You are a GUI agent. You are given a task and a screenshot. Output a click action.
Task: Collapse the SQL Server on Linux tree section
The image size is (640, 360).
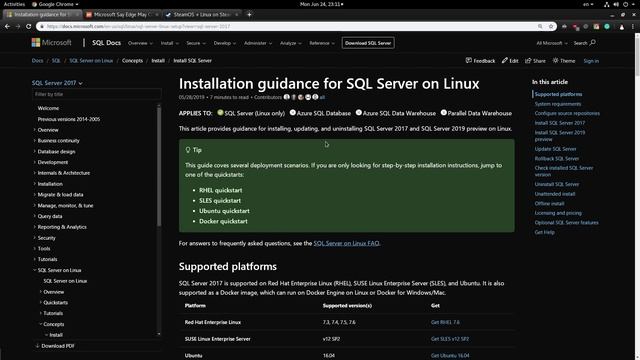pyautogui.click(x=35, y=270)
